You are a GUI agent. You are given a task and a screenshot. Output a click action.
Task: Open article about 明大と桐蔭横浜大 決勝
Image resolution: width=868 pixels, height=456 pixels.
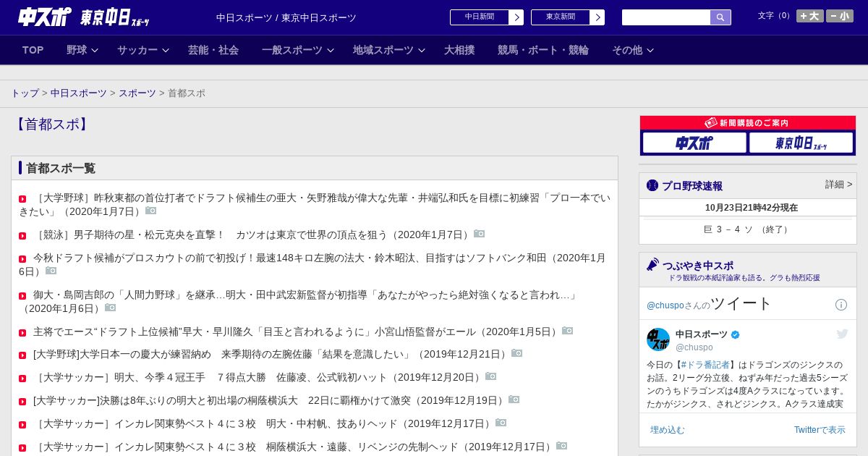click(x=270, y=400)
